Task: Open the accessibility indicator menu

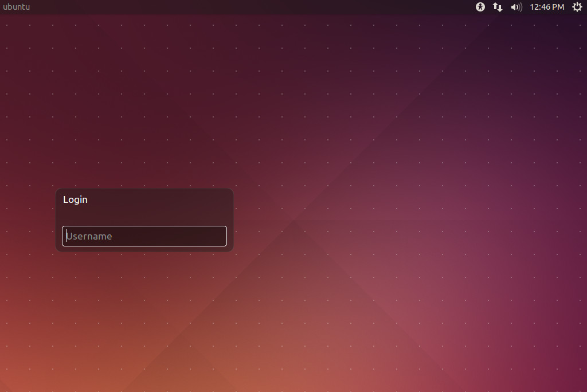Action: click(x=480, y=7)
